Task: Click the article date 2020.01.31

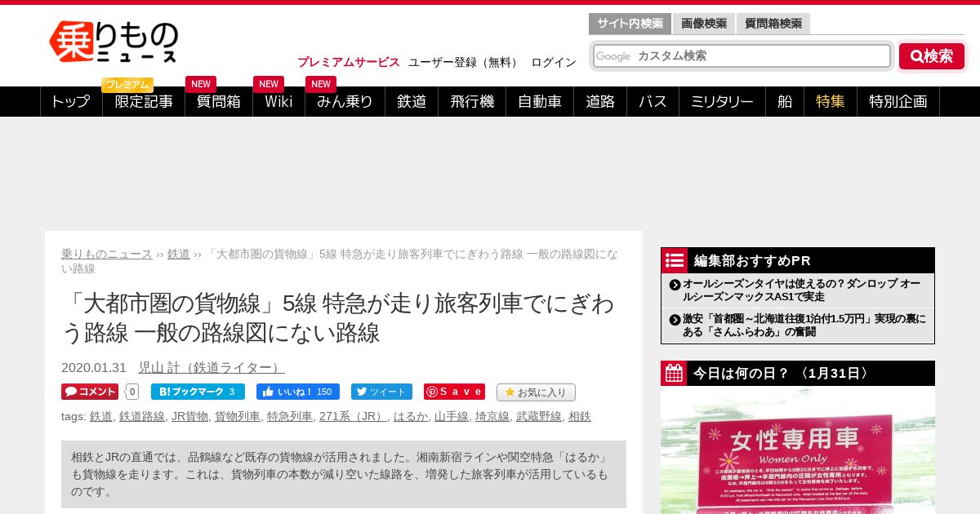Action: click(94, 367)
